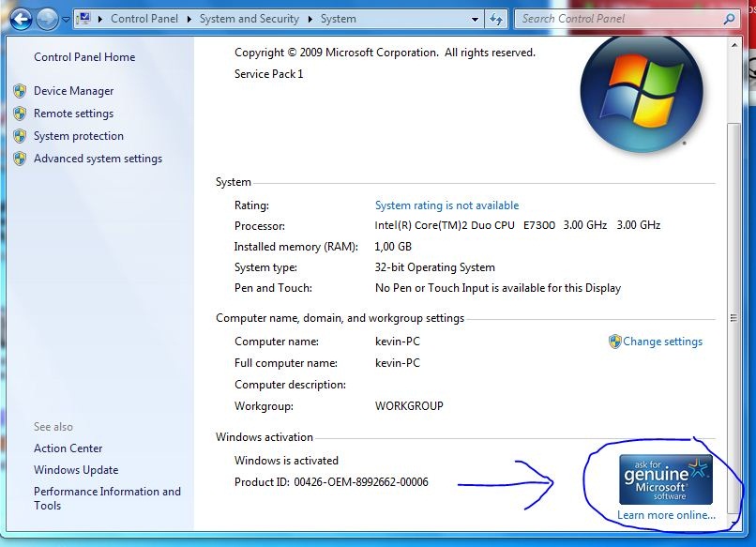
Task: Open recent pages dropdown beside Forward arrow
Action: click(x=66, y=20)
